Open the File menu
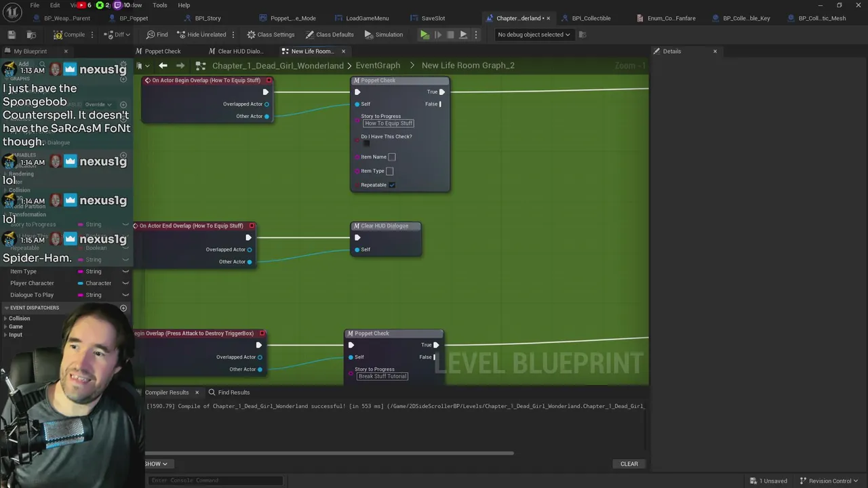868x488 pixels. point(35,5)
